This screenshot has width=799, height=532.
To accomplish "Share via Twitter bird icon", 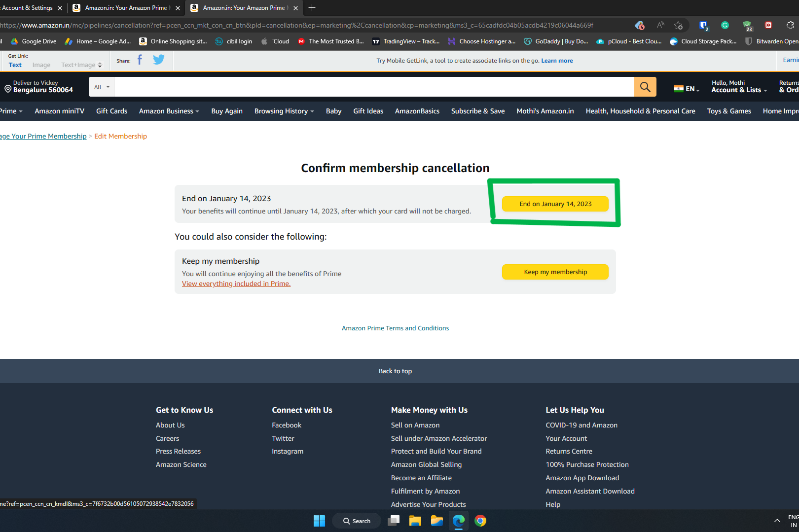I will [x=159, y=60].
